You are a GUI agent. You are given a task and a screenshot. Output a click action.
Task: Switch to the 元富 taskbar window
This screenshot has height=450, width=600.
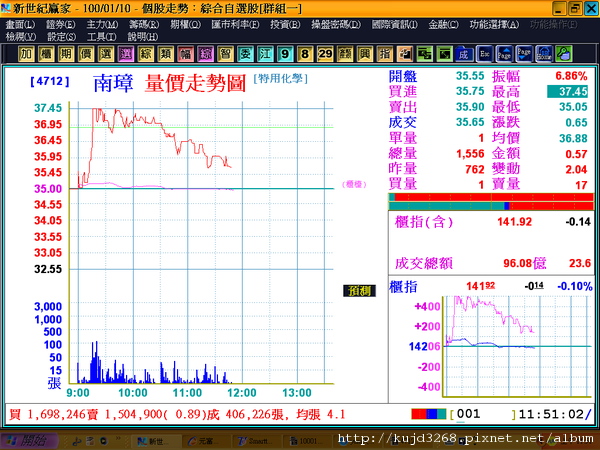coord(207,441)
